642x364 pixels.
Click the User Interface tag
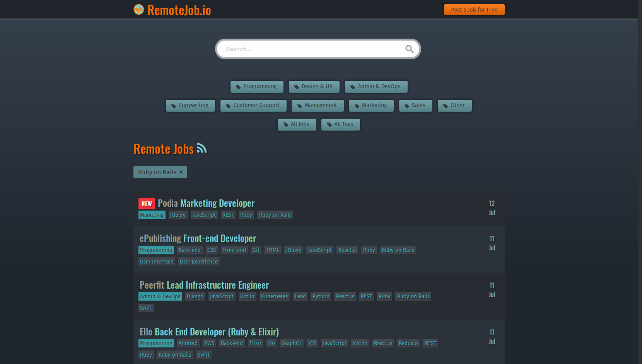(x=157, y=262)
